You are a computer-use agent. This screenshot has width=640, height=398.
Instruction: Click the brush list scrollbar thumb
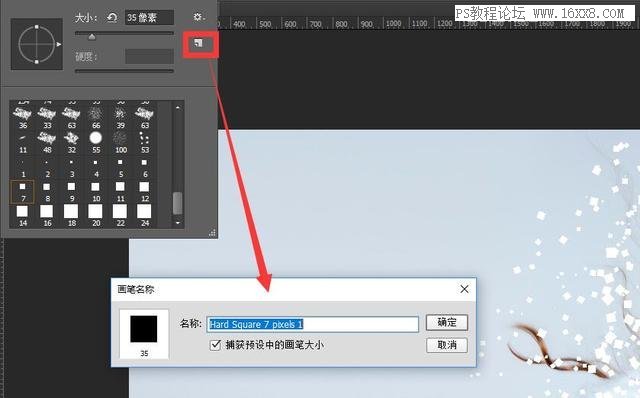178,203
